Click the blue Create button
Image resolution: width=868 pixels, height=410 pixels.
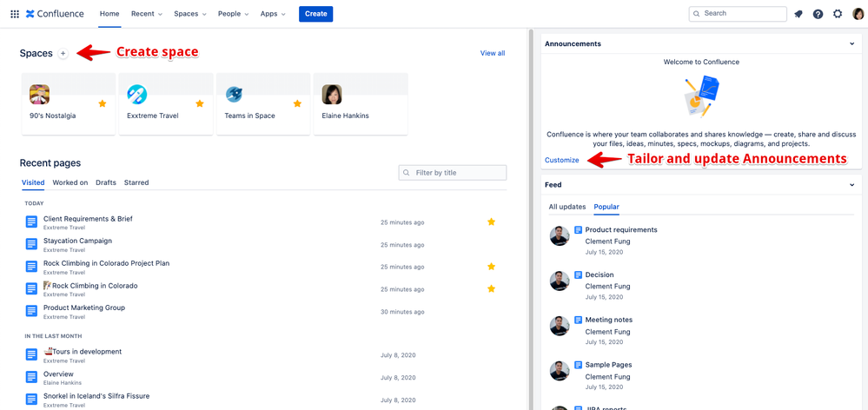click(x=315, y=14)
